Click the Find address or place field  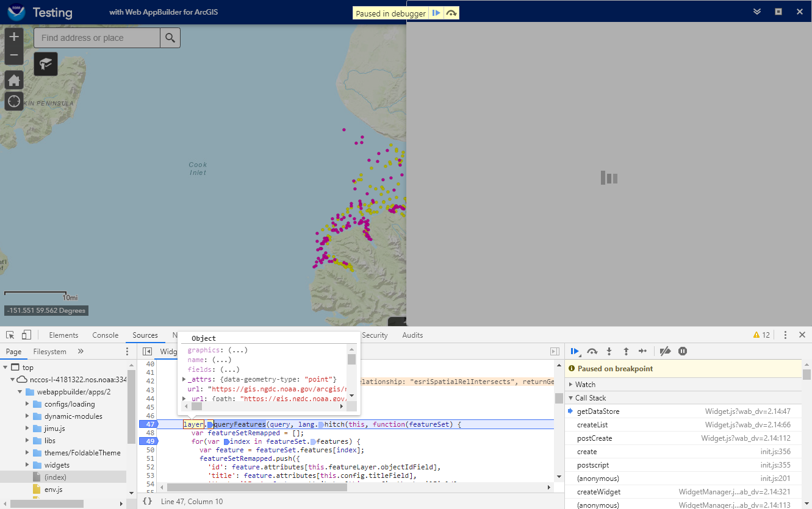click(98, 38)
